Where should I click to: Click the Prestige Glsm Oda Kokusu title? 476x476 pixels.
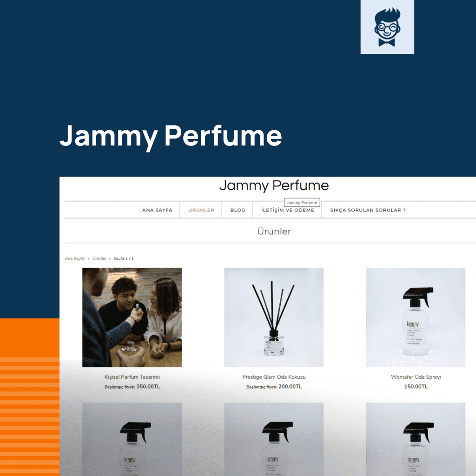(274, 377)
